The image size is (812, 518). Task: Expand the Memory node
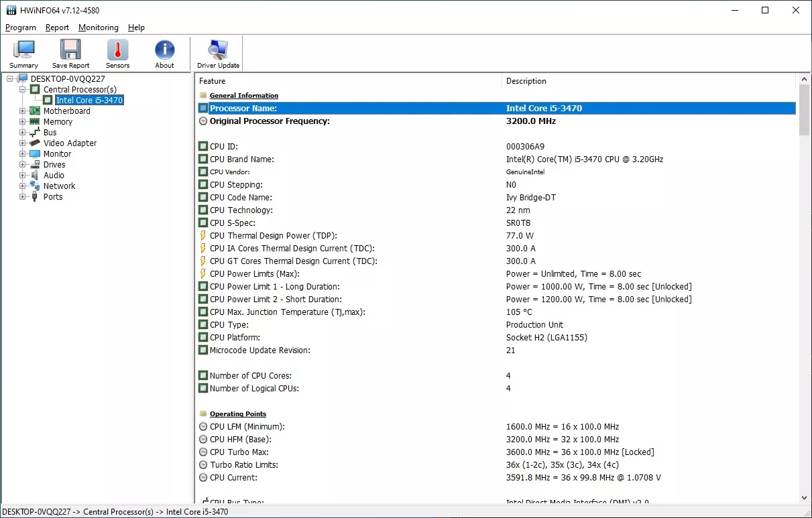click(23, 122)
